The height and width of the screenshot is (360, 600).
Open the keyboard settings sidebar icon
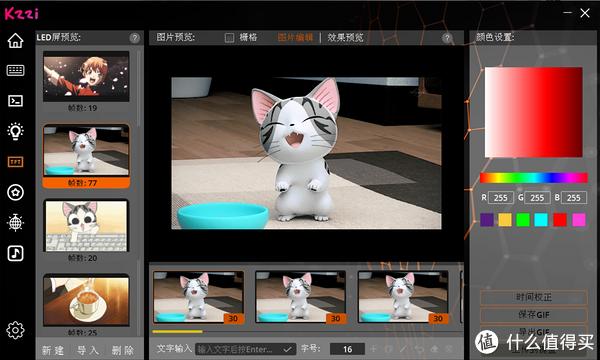click(x=15, y=70)
